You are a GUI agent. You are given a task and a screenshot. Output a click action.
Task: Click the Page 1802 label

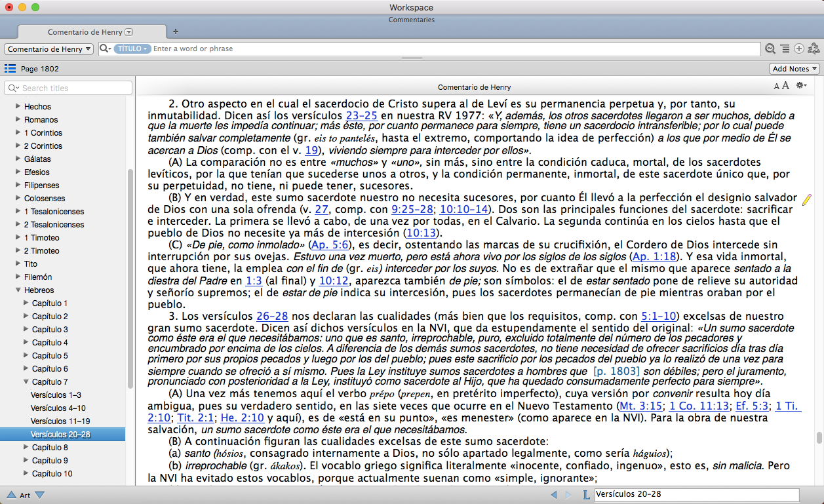[40, 69]
